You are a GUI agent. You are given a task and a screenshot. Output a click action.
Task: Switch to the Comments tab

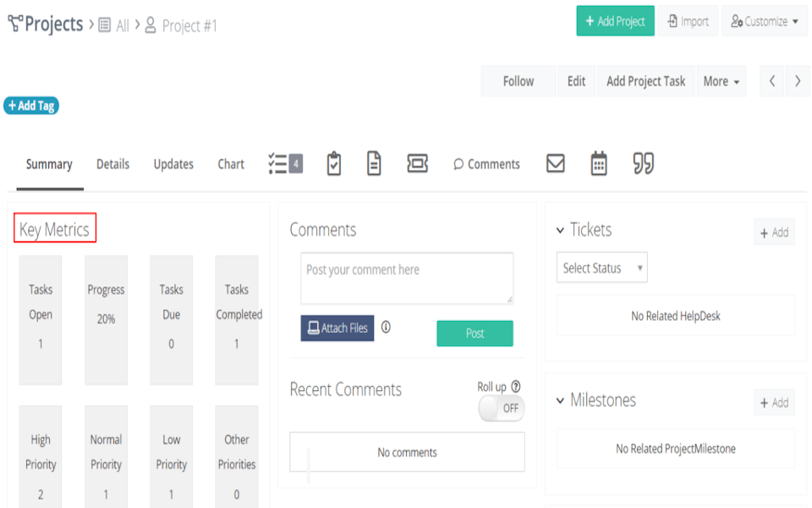tap(487, 164)
